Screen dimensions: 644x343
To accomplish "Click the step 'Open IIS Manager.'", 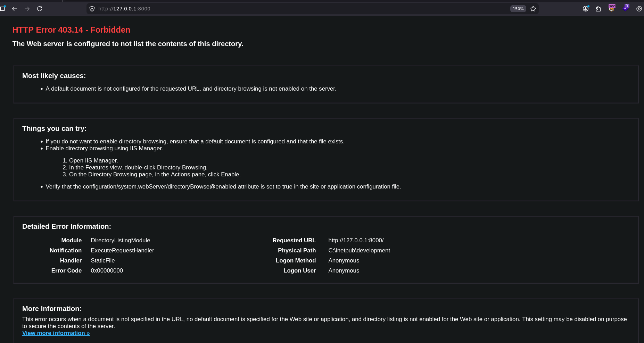I will (x=93, y=160).
